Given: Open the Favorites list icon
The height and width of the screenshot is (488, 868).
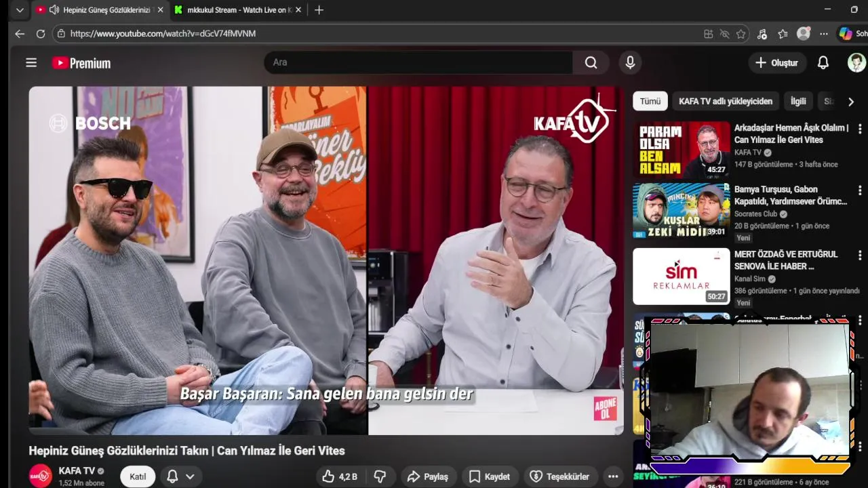Looking at the screenshot, I should click(x=783, y=33).
